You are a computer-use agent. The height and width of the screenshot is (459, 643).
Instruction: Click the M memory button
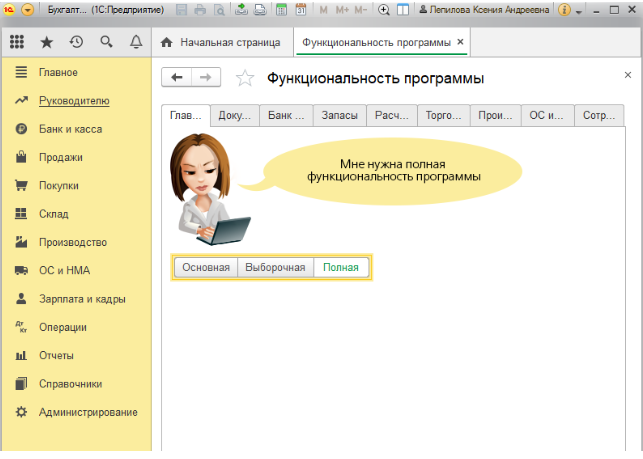(323, 10)
